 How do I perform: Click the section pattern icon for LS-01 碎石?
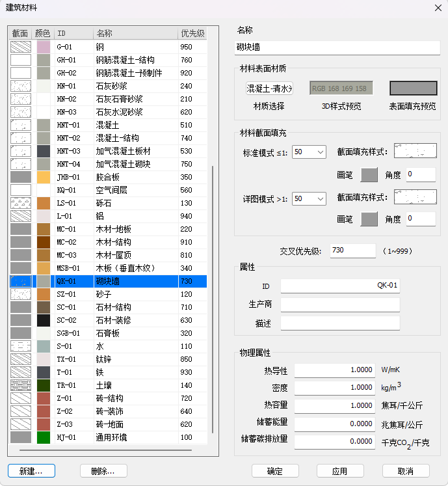[x=21, y=203]
